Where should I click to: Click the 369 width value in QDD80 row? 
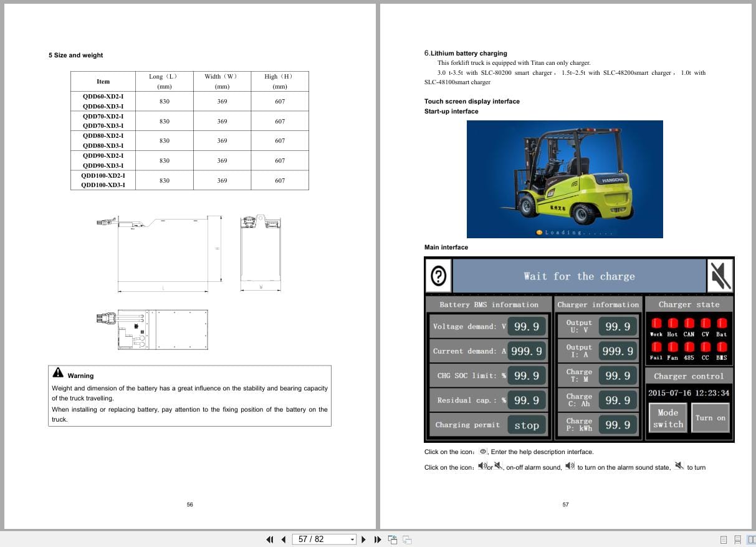pos(222,141)
